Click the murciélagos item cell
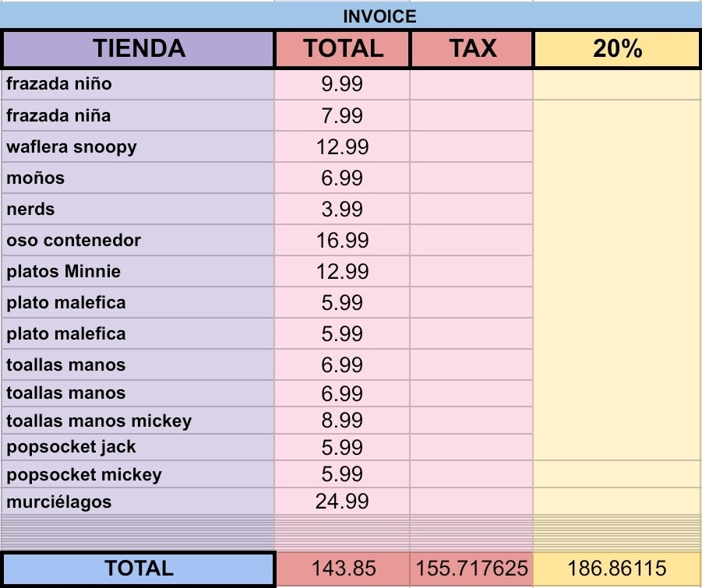 tap(139, 502)
